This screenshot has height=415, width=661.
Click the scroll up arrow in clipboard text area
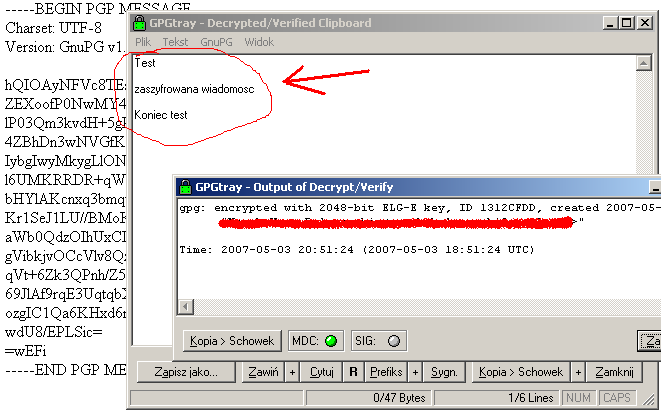(643, 63)
